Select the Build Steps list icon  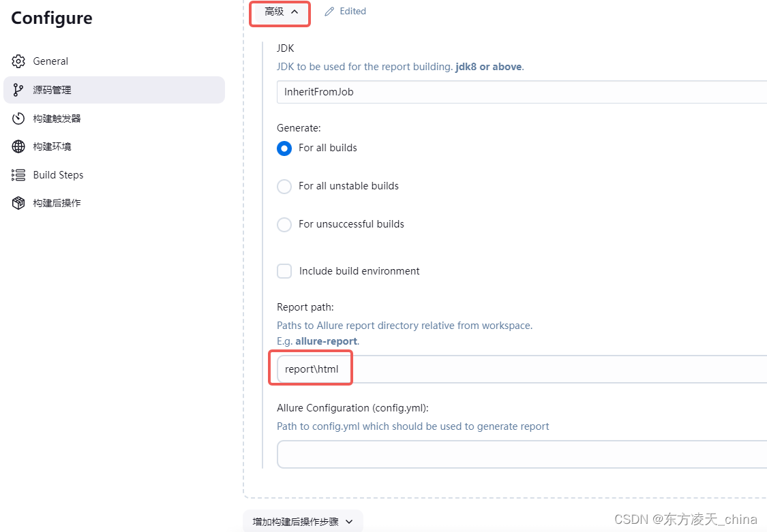pos(18,174)
